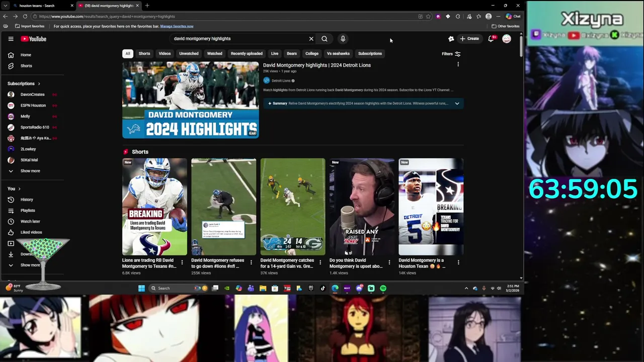Open options for the 'Houston Texan' short

pyautogui.click(x=458, y=262)
